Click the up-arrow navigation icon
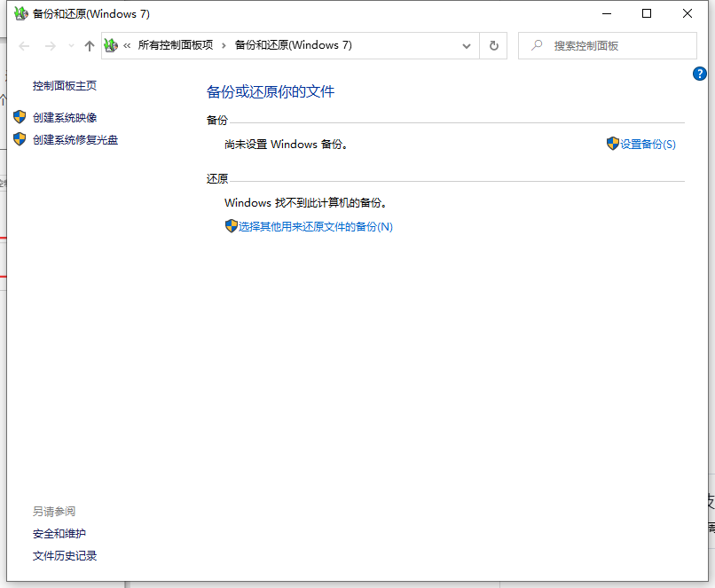Screen dimensions: 715x588 (90, 45)
